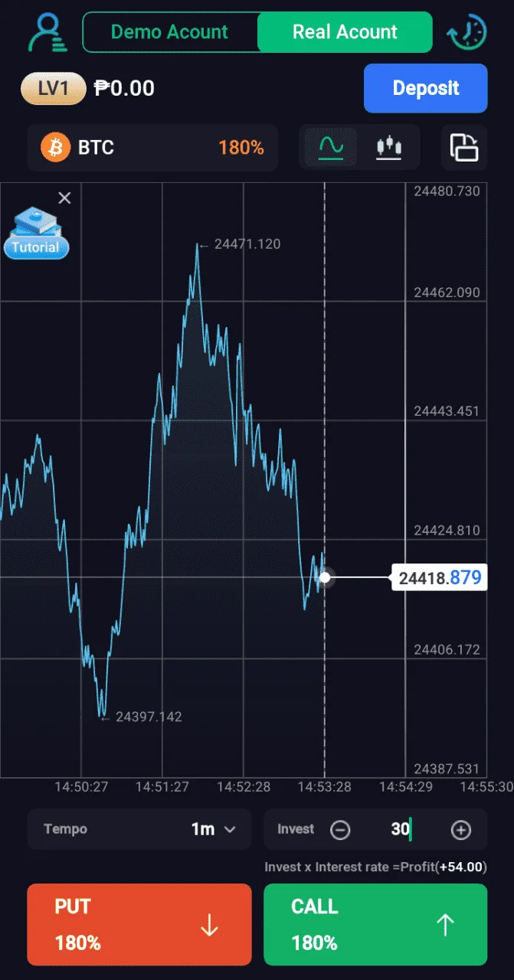The image size is (514, 980).
Task: Increase investment with the plus icon
Action: tap(461, 830)
